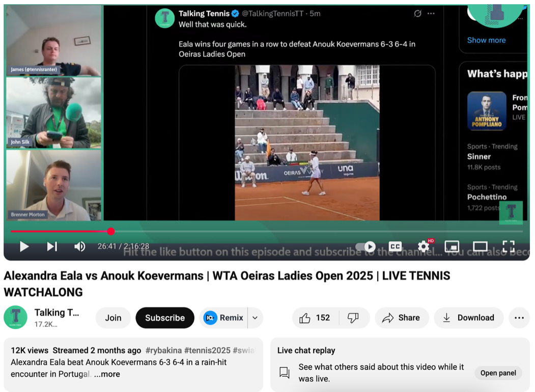The width and height of the screenshot is (535, 392).
Task: Click the 26:41 / 2:16:28 time display
Action: (x=123, y=246)
